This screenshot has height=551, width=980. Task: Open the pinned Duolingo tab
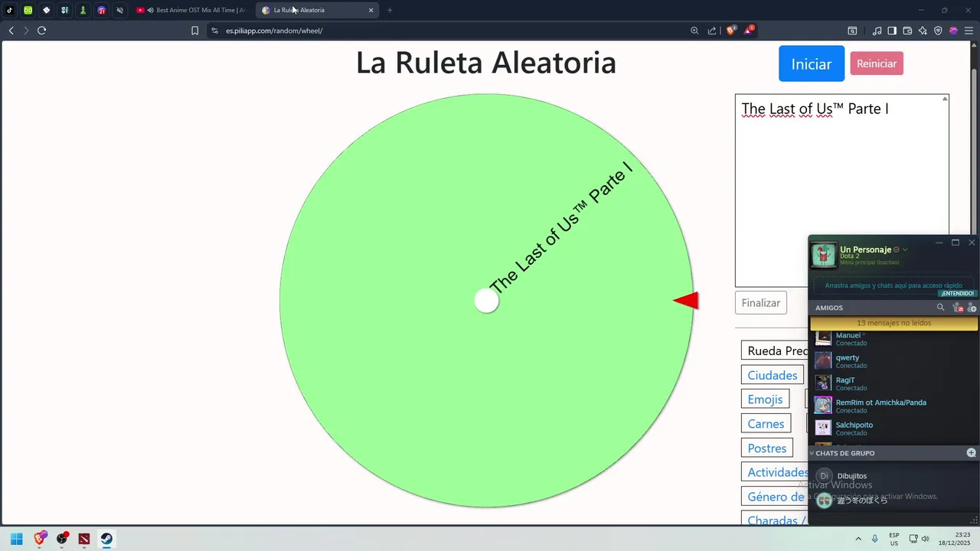(28, 10)
